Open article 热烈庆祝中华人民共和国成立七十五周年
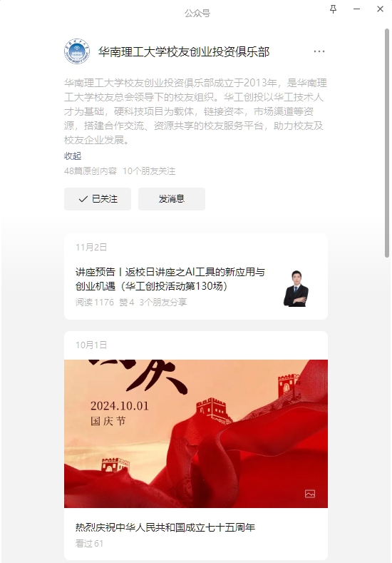Viewport: 392px width, 563px height. coord(165,527)
